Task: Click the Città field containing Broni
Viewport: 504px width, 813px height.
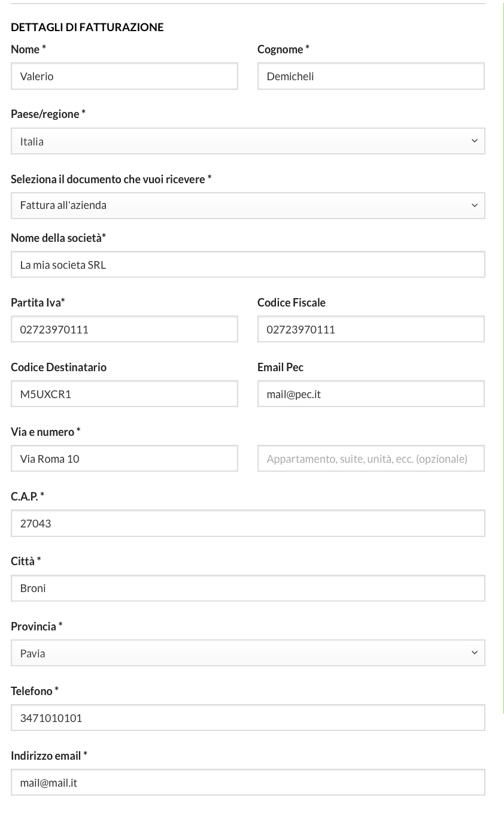Action: click(248, 588)
